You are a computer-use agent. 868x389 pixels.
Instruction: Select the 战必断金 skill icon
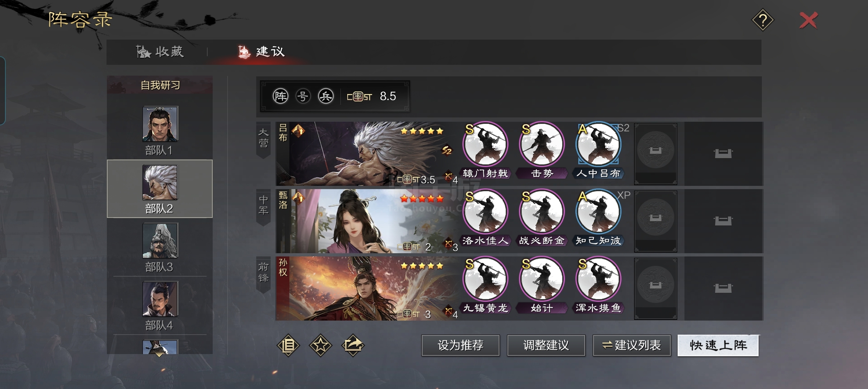(542, 212)
